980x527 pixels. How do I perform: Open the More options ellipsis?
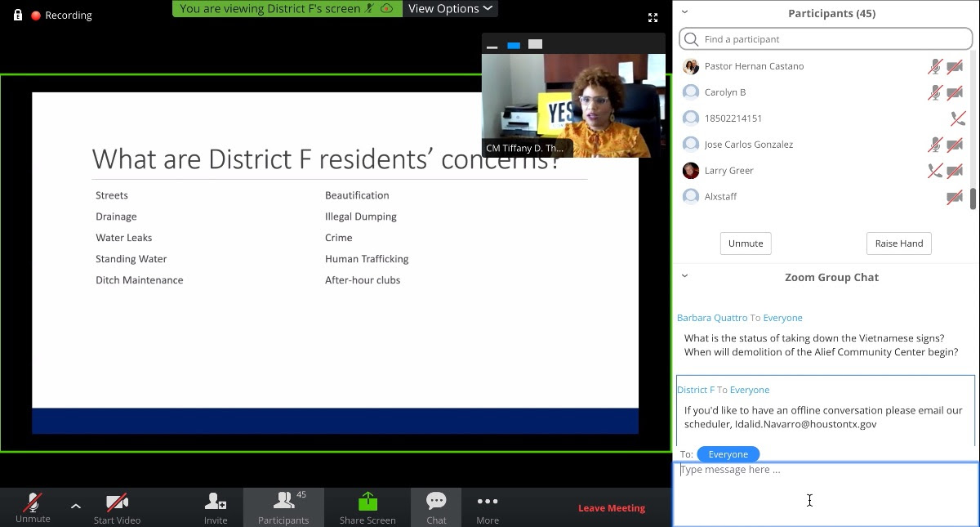(488, 502)
